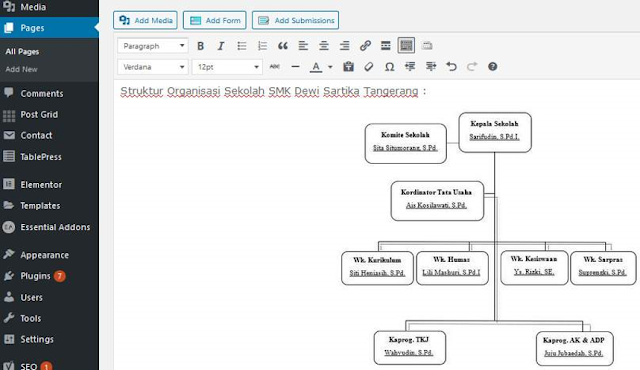The width and height of the screenshot is (640, 370).
Task: Click Add New page link
Action: click(21, 69)
